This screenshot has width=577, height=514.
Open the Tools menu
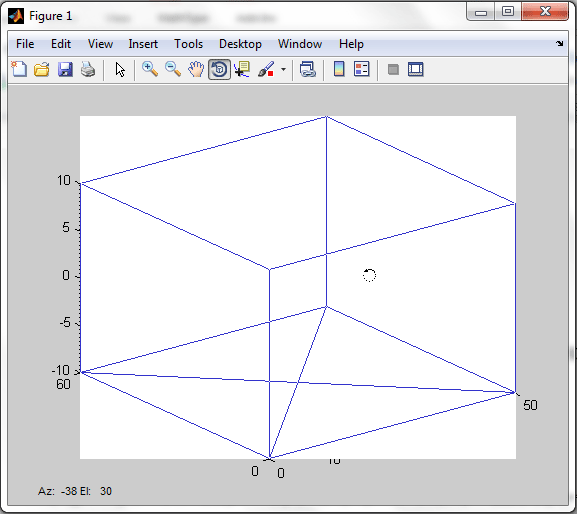click(188, 44)
